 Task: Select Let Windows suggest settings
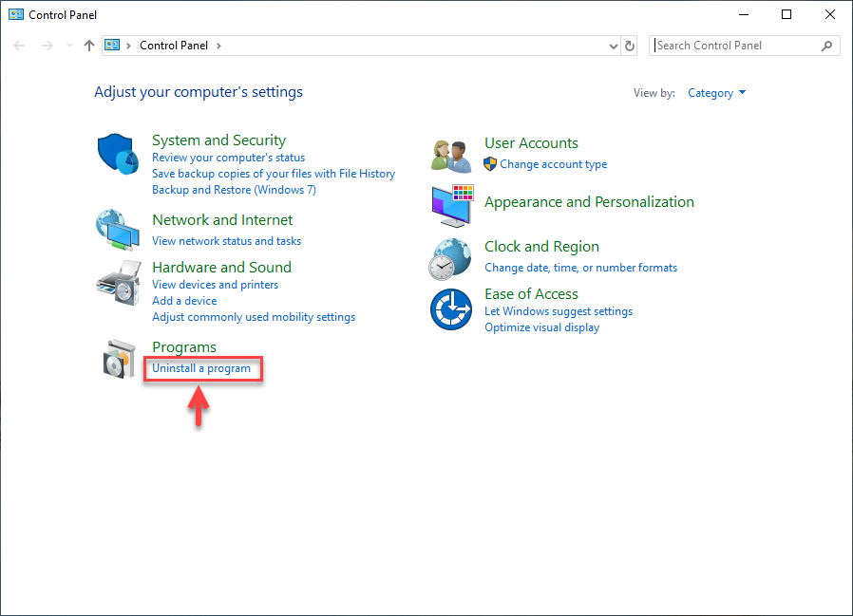pyautogui.click(x=559, y=311)
